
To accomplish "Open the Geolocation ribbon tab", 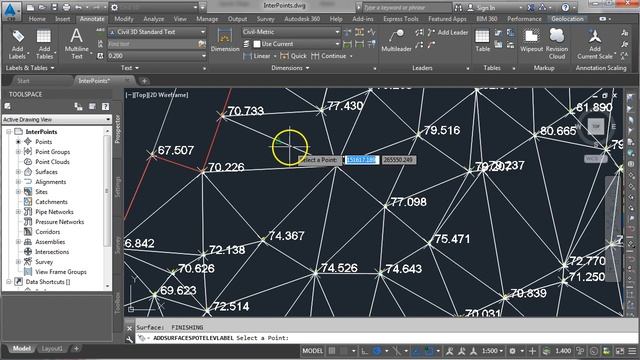I will 567,19.
